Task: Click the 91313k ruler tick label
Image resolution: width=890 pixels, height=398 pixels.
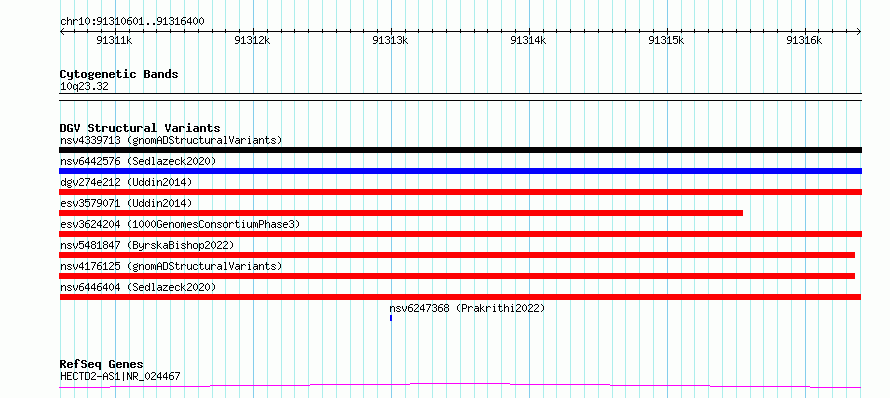Action: pos(391,40)
